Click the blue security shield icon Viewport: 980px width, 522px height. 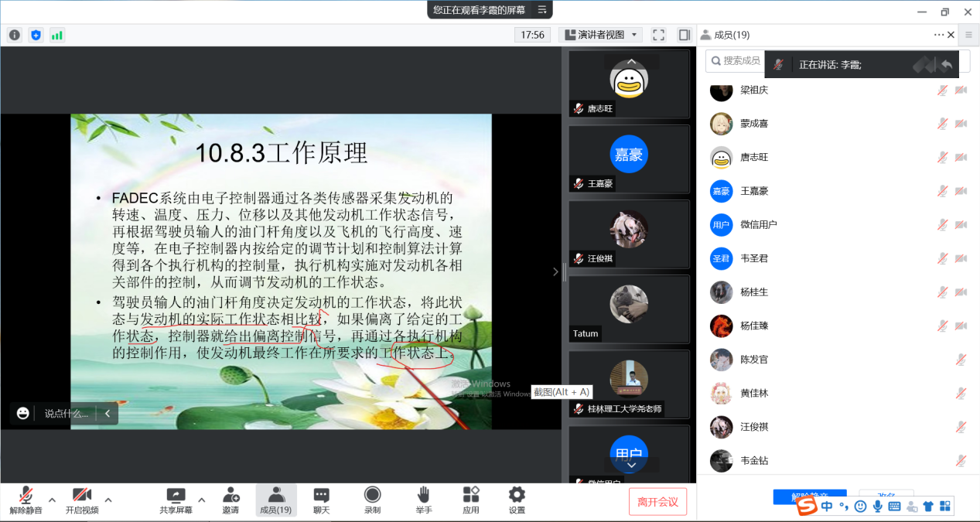pos(36,35)
